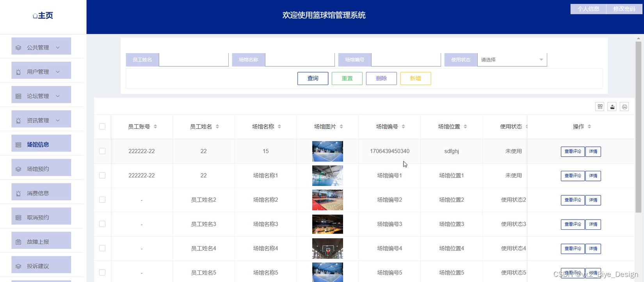Click the 删除 delete button
644x282 pixels.
381,78
